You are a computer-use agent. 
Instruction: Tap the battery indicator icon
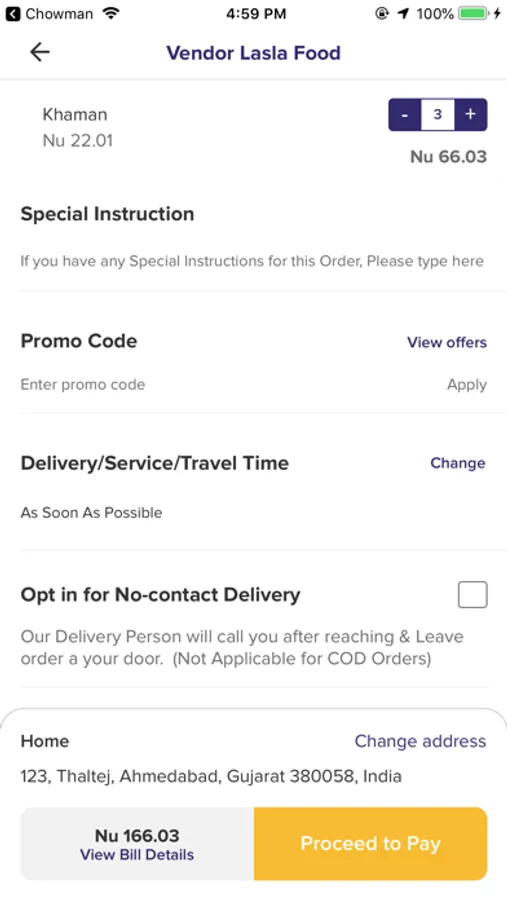(474, 13)
